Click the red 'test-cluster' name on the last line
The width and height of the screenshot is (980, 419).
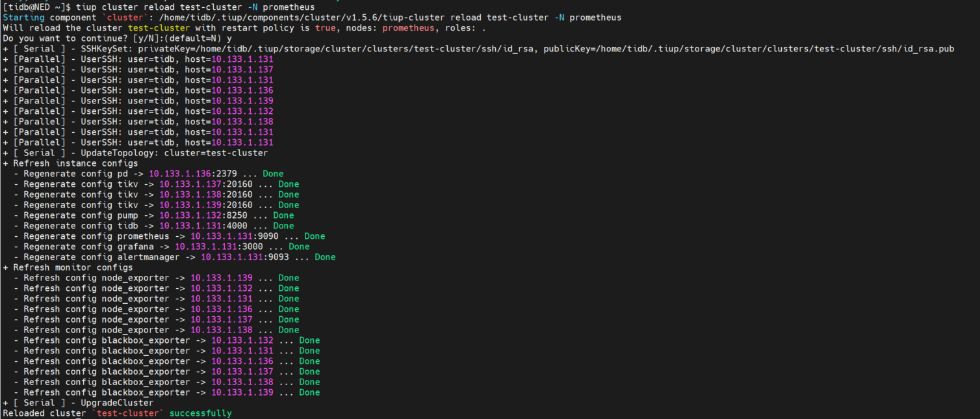pos(130,413)
